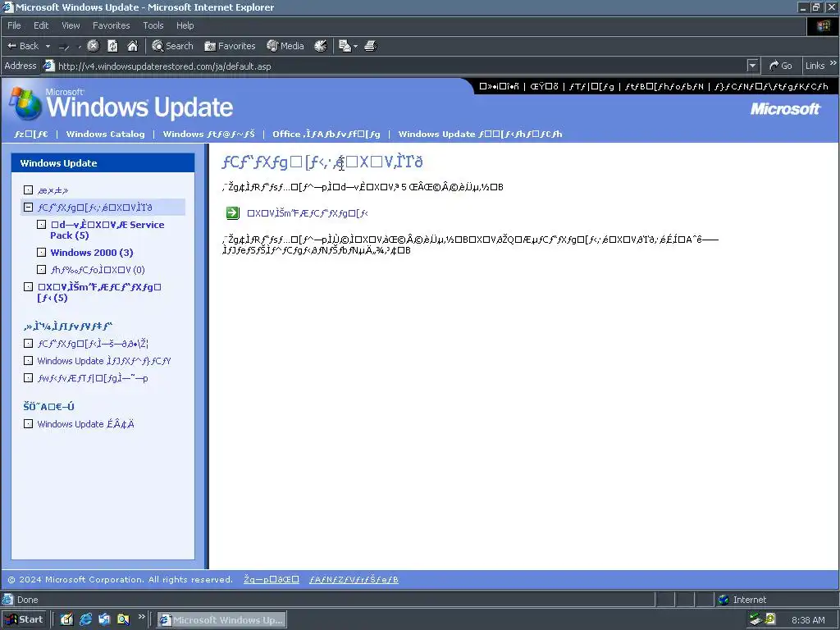This screenshot has width=840, height=630.
Task: Click the Mail toolbar icon
Action: (345, 46)
